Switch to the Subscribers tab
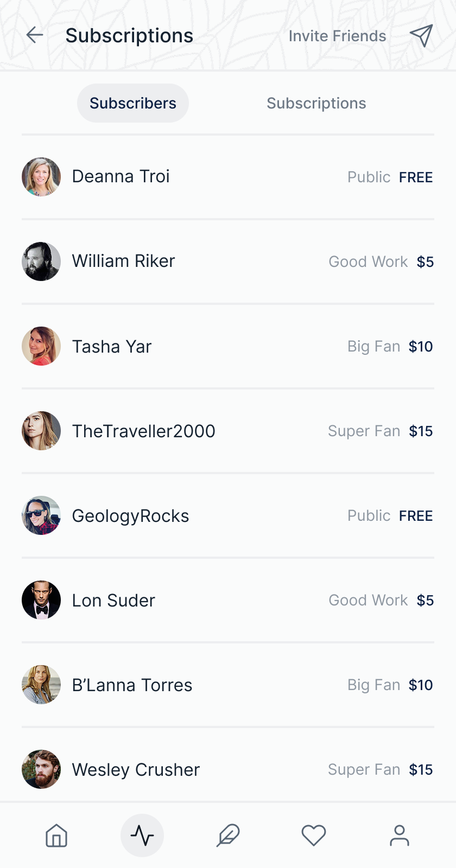The image size is (456, 868). pos(133,103)
